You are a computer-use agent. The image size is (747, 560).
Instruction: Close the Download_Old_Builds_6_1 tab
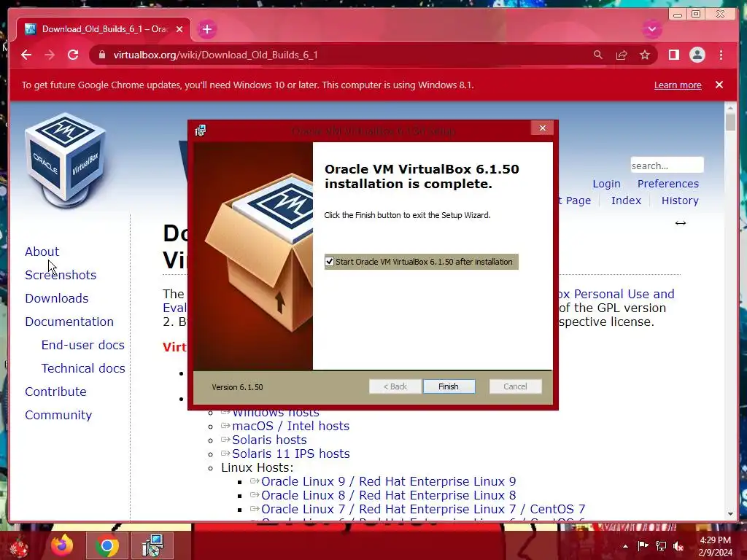coord(179,29)
